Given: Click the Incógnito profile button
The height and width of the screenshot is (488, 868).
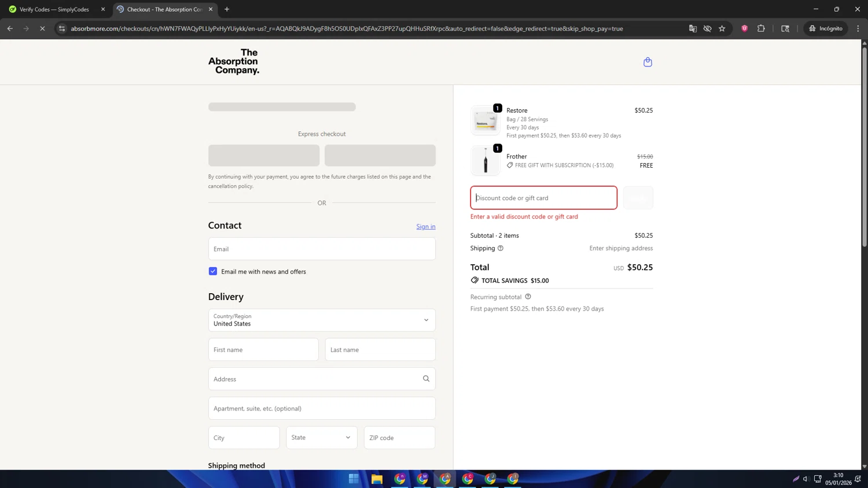Looking at the screenshot, I should point(826,28).
